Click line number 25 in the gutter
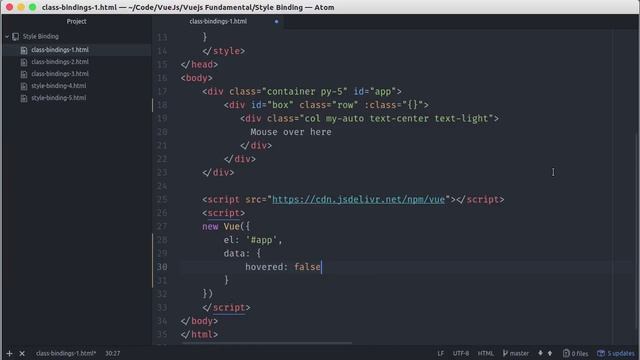The height and width of the screenshot is (360, 640). (x=162, y=200)
